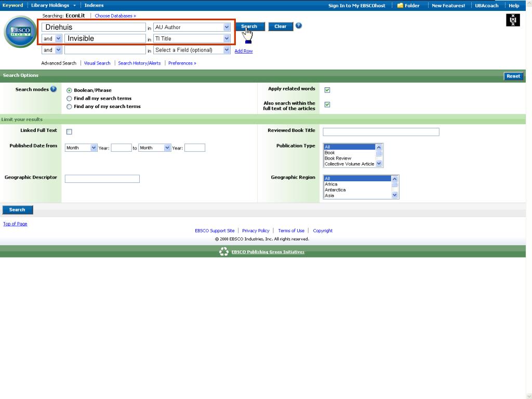Click the second Year field after 'to'
Screen dimensions: 532x399
coord(195,148)
